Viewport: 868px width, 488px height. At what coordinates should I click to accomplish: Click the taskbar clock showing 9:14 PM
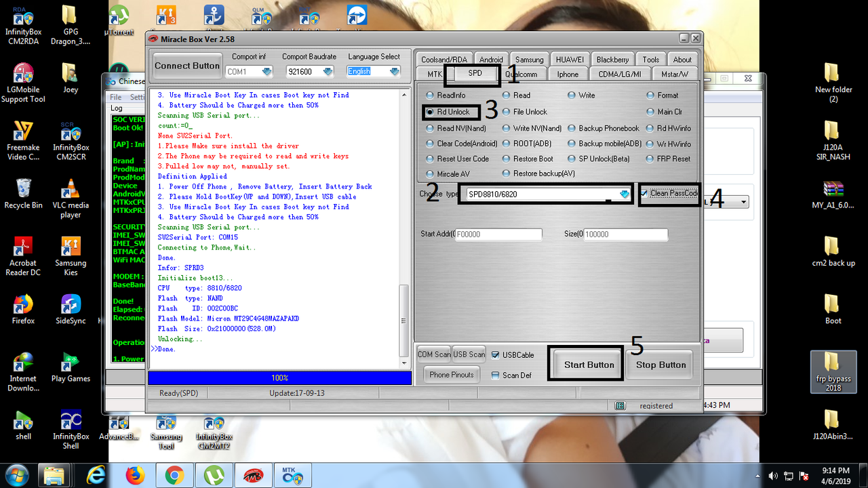[835, 476]
